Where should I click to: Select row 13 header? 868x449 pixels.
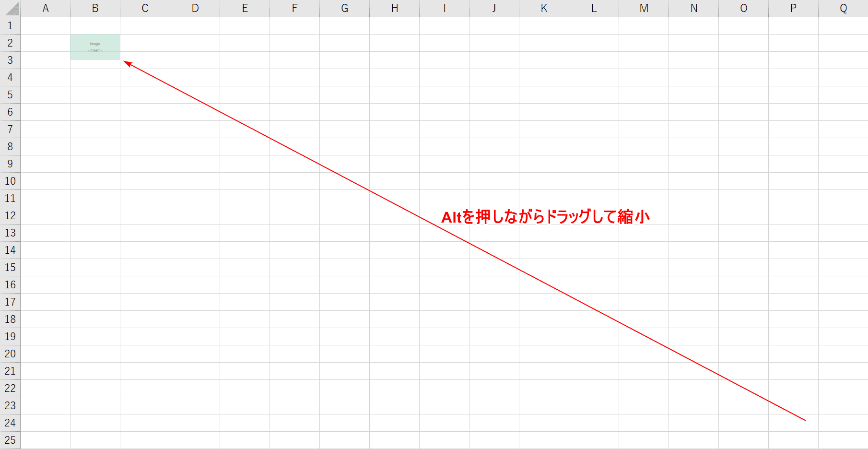[x=10, y=233]
